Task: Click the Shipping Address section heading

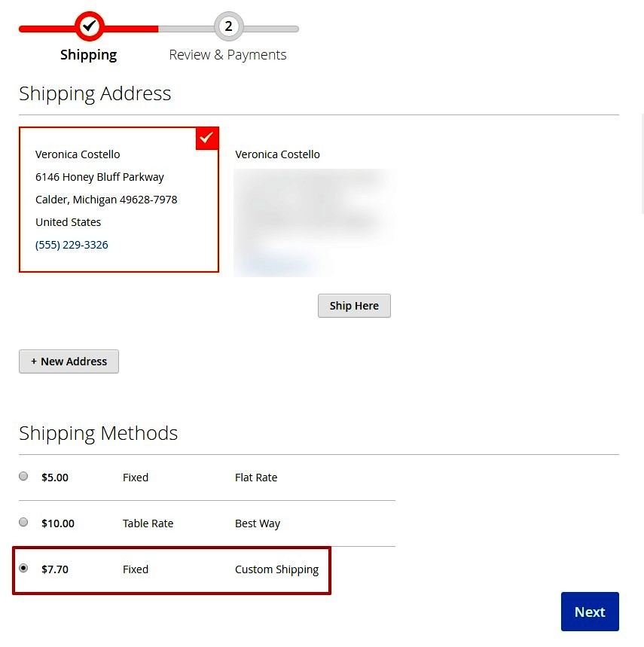Action: pos(95,93)
